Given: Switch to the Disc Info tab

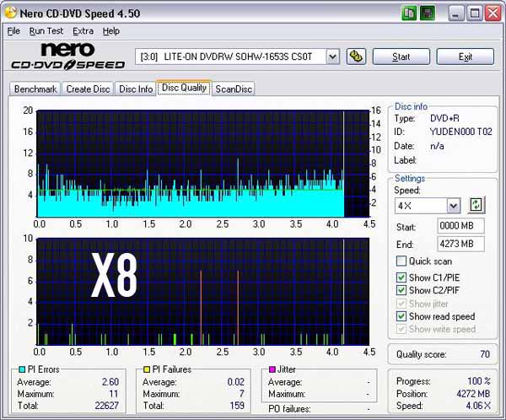Looking at the screenshot, I should pos(136,89).
